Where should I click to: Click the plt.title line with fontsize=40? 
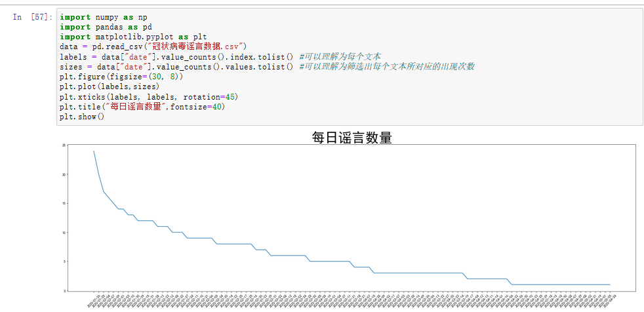pos(142,107)
